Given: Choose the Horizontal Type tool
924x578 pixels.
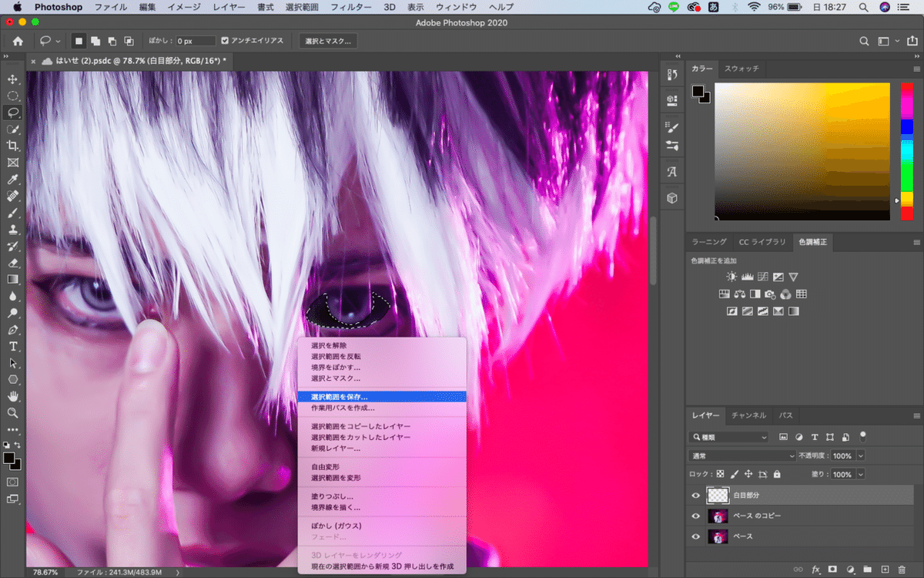Looking at the screenshot, I should point(13,346).
